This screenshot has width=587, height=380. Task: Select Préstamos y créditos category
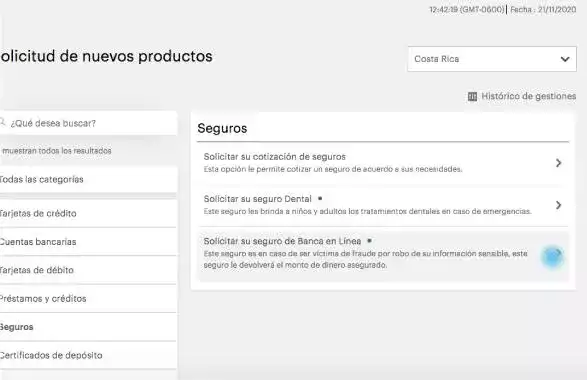pos(88,298)
